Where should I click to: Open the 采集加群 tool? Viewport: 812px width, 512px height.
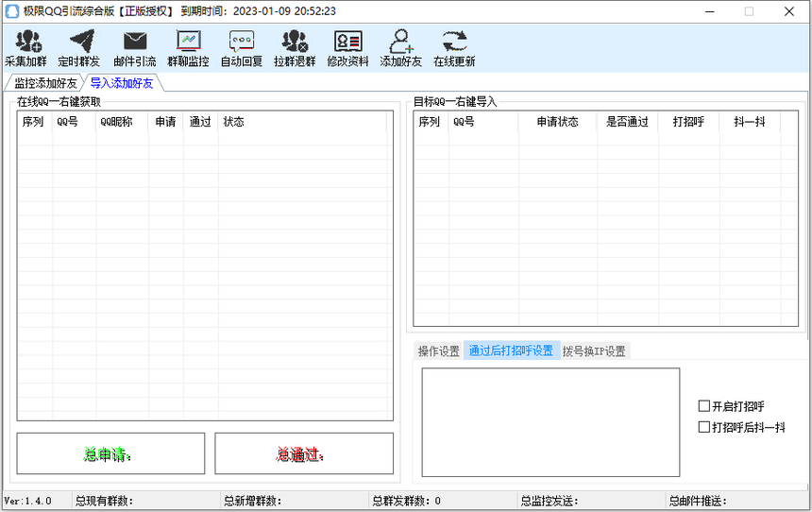click(x=25, y=48)
